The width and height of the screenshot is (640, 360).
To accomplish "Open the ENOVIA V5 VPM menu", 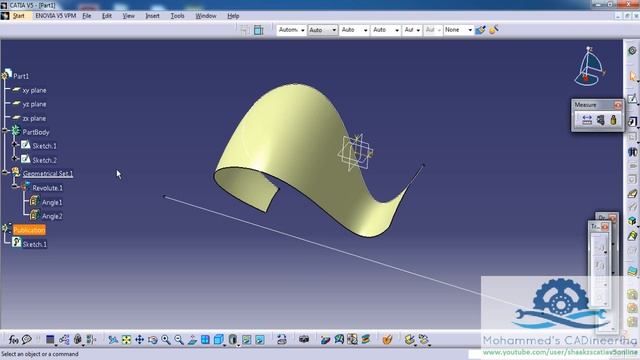I will tap(56, 16).
